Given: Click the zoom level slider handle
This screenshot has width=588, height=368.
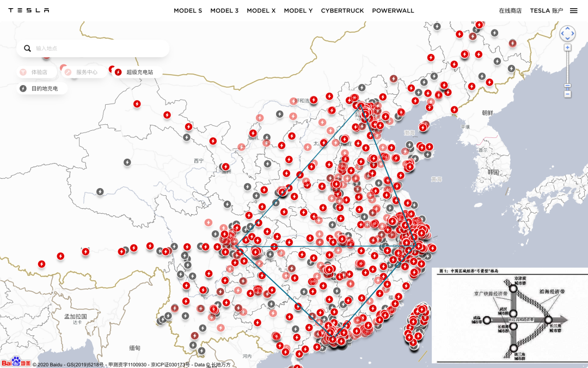Looking at the screenshot, I should pos(568,86).
